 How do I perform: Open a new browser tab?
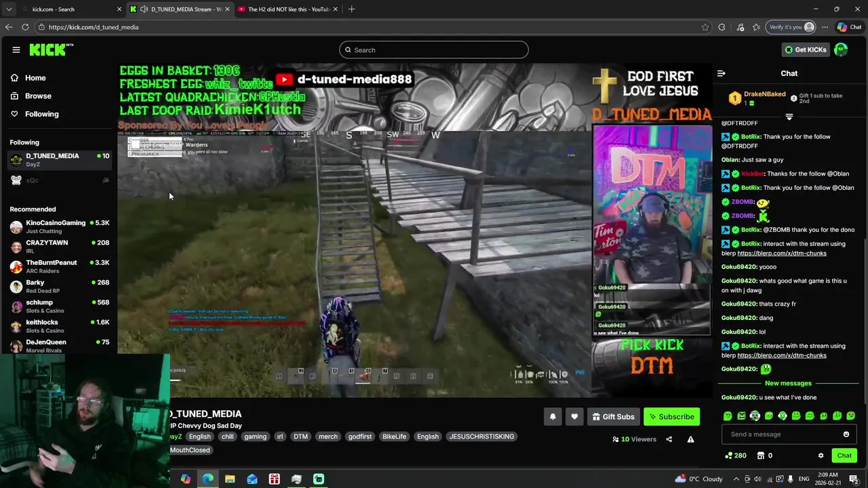tap(351, 9)
